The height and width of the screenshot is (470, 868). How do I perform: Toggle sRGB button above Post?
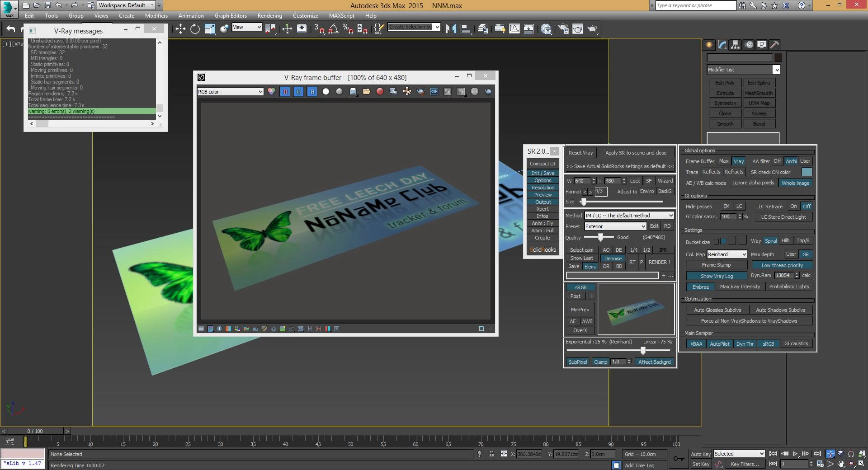(x=580, y=287)
